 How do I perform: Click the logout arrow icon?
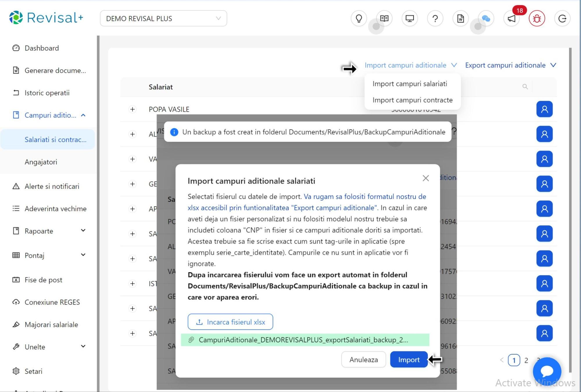point(562,19)
